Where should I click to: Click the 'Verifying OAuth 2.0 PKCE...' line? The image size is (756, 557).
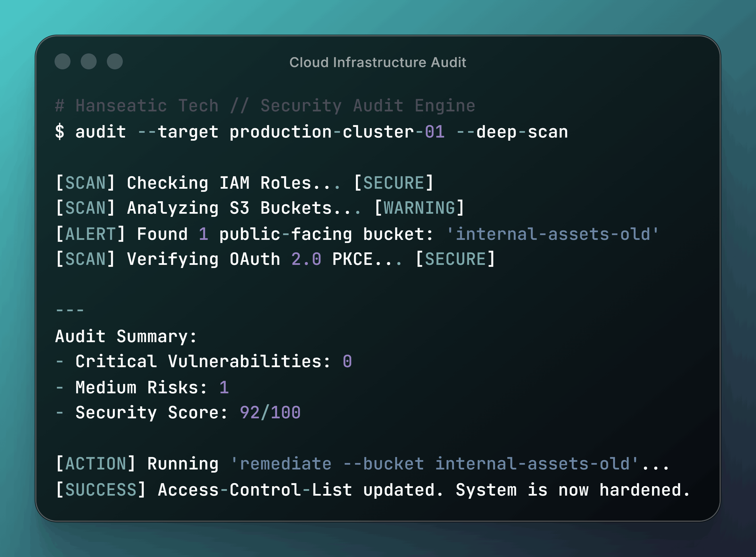[x=265, y=259]
